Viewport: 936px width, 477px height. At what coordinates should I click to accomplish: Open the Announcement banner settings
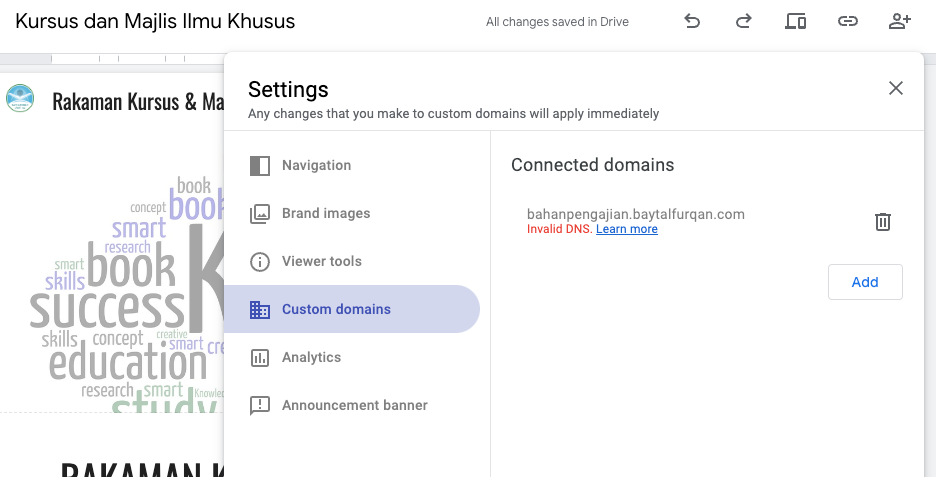pos(354,405)
